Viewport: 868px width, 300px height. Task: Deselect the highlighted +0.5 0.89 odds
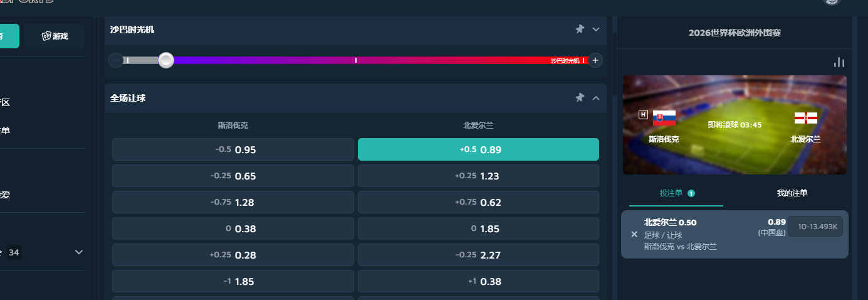point(478,149)
